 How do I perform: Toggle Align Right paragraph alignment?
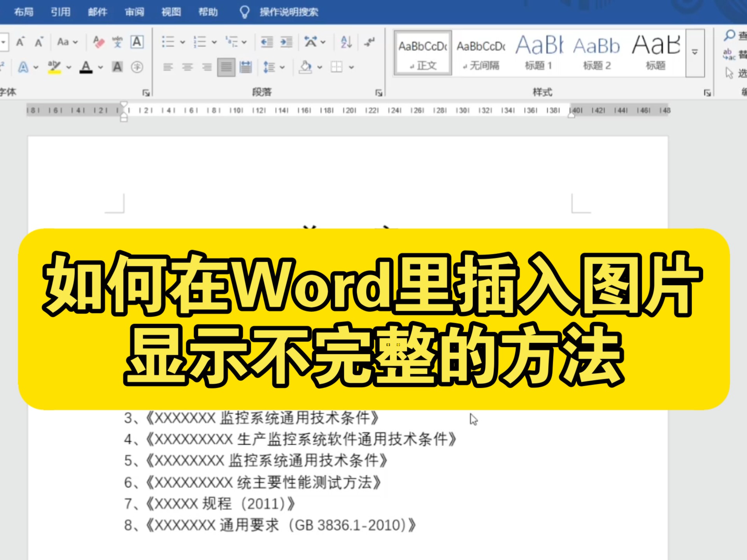pos(207,67)
